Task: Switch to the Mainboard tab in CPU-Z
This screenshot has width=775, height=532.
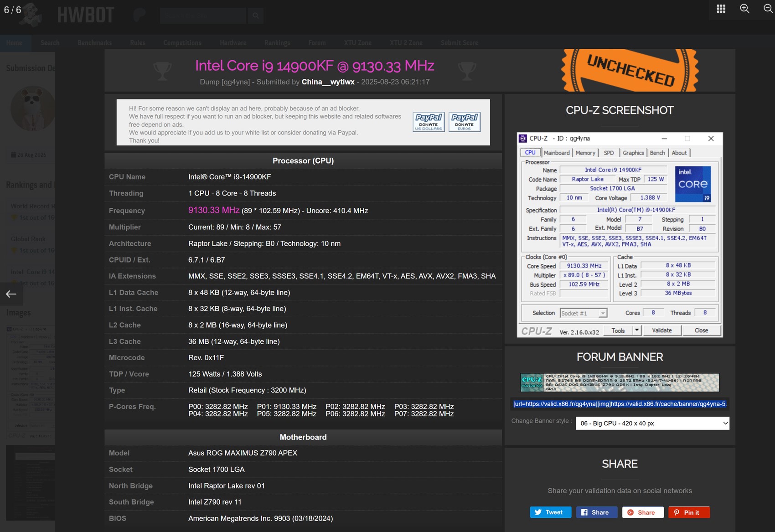Action: coord(557,153)
